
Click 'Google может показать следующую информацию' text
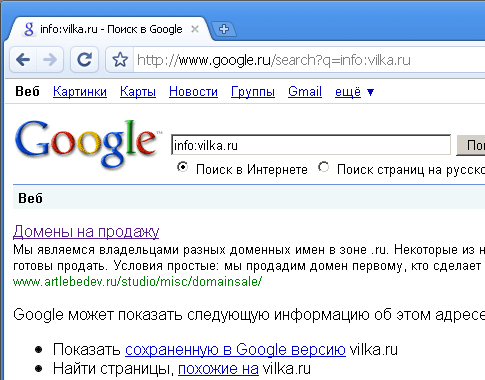pos(249,315)
